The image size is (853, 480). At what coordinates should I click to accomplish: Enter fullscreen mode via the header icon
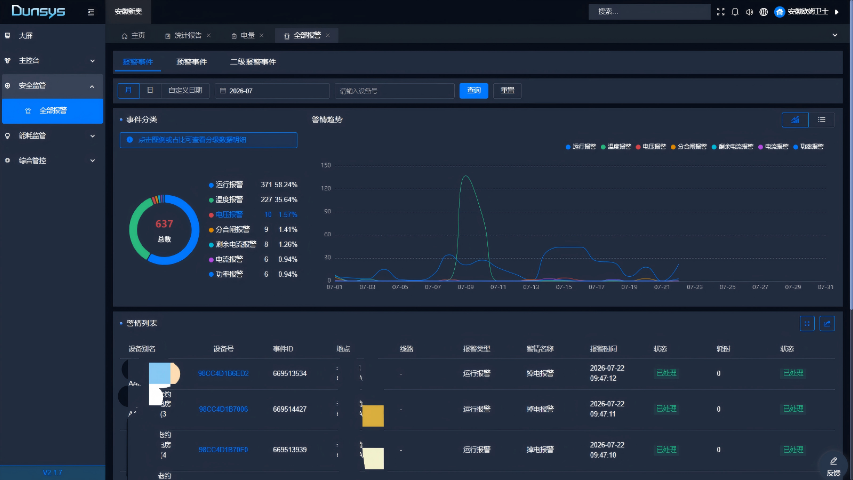click(720, 11)
